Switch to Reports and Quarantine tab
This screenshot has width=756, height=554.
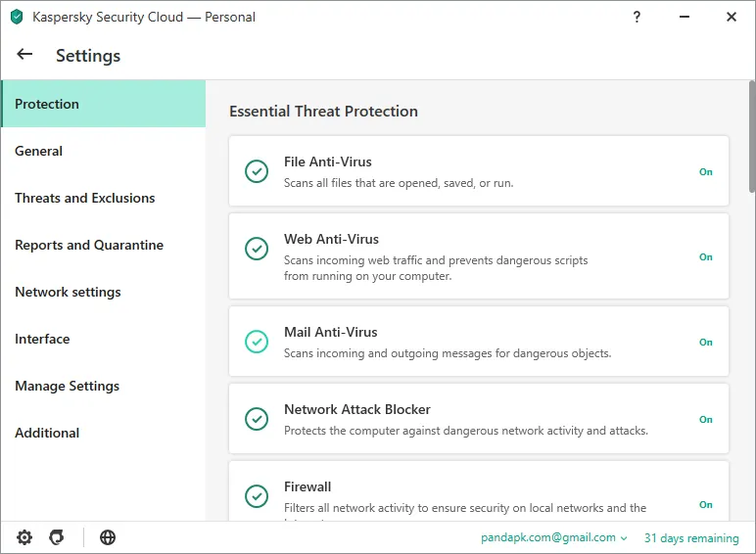tap(89, 245)
